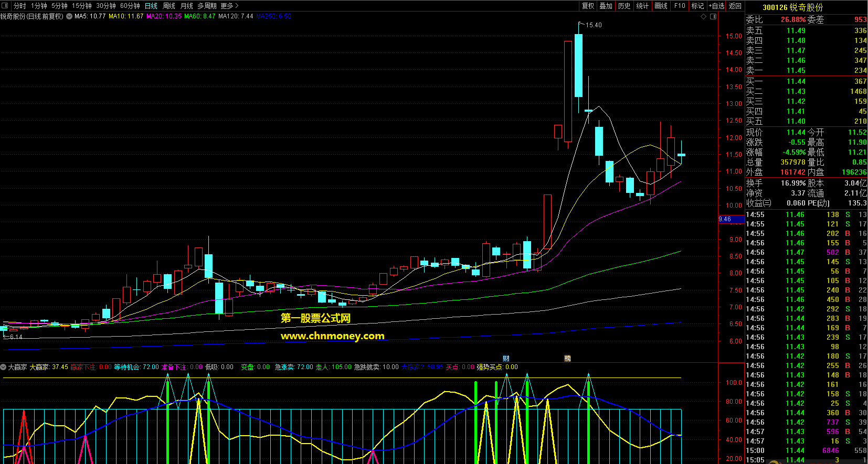Activate the 画线 drawing tool
The height and width of the screenshot is (464, 868).
(x=661, y=6)
